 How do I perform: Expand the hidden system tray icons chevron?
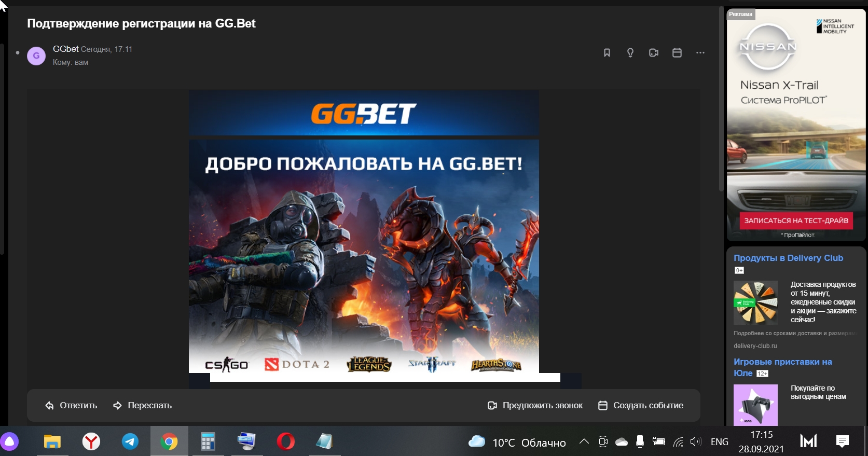click(584, 441)
